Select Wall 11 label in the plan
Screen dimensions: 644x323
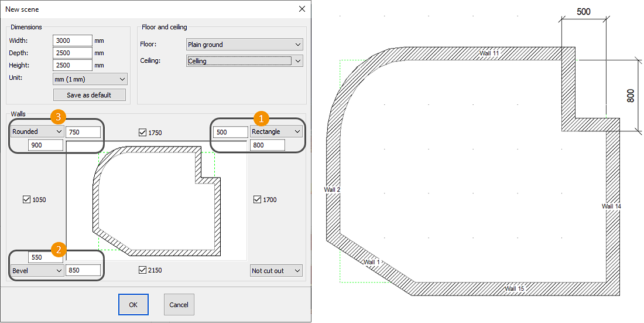coord(489,53)
